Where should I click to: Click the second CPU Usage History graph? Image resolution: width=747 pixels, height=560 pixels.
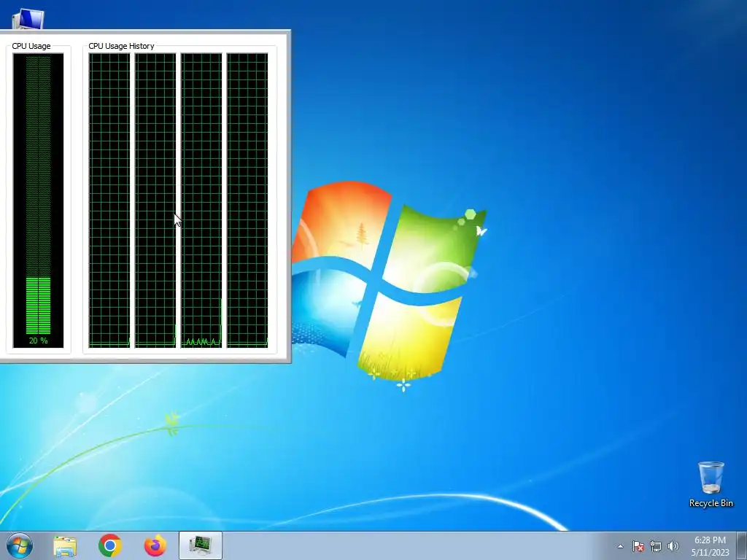[155, 201]
